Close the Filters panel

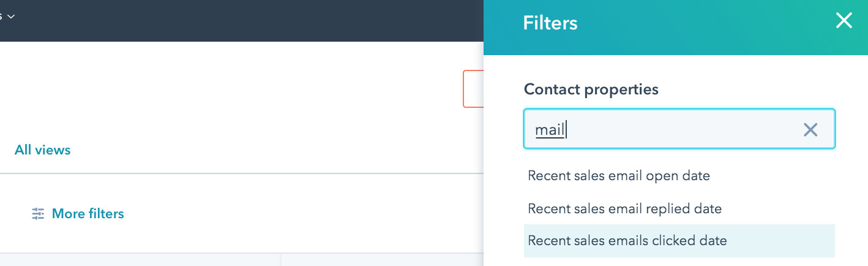tap(844, 21)
